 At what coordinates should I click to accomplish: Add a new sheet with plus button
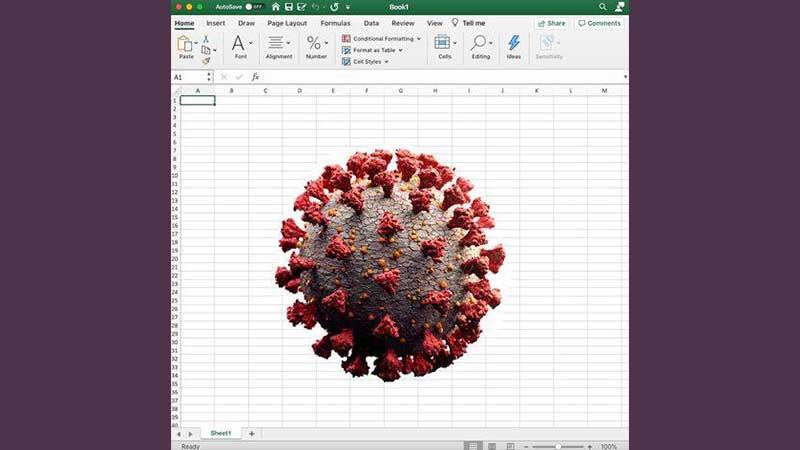point(252,434)
